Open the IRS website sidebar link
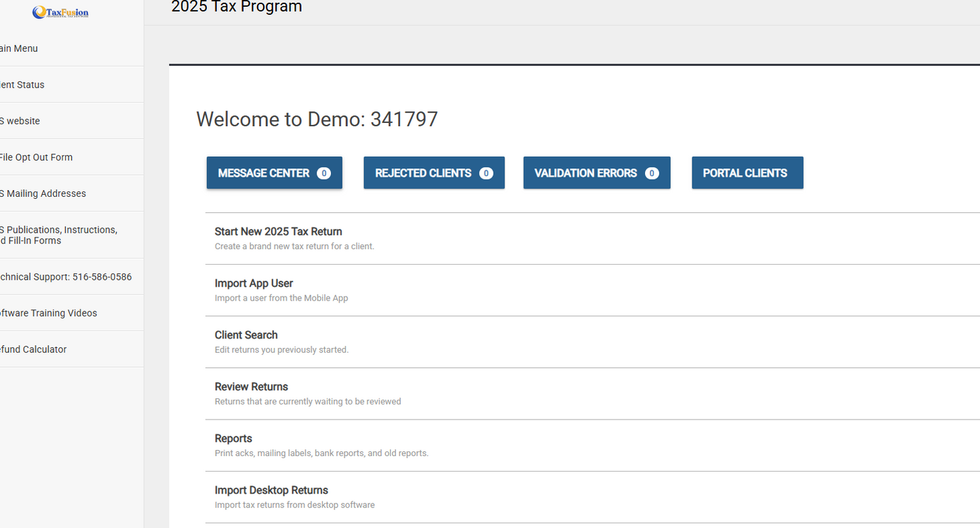 20,121
